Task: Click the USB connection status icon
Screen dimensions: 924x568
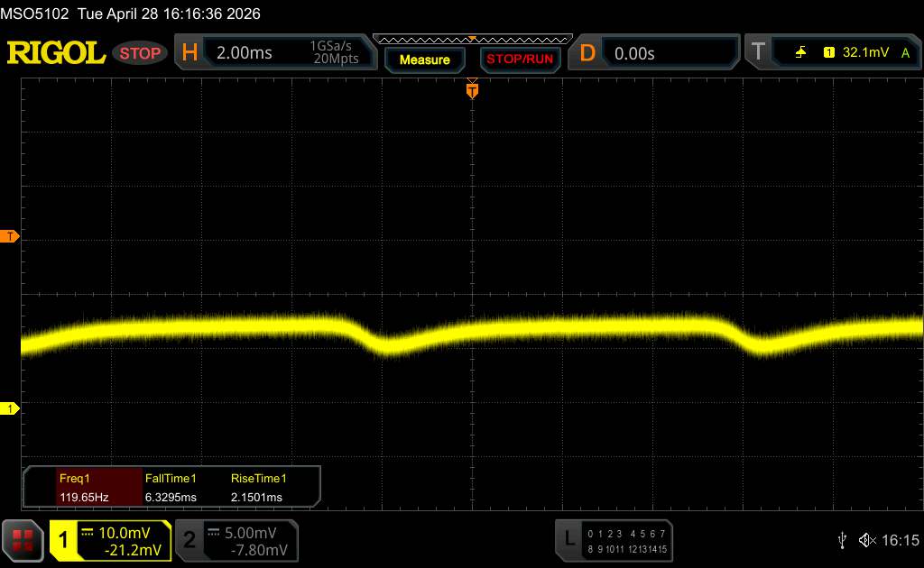Action: [x=842, y=540]
